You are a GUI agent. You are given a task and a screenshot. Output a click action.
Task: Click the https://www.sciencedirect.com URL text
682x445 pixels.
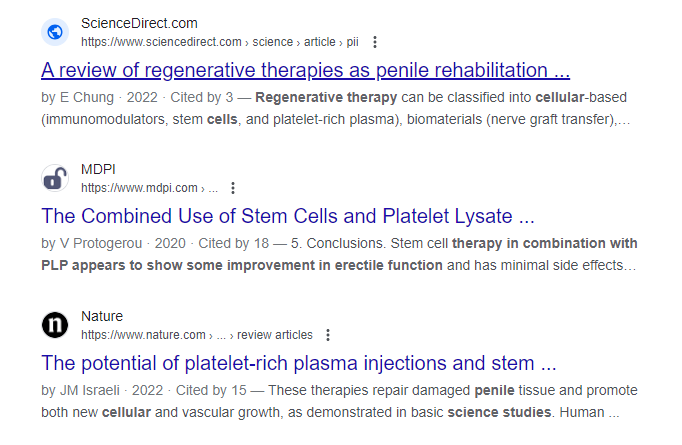point(161,42)
